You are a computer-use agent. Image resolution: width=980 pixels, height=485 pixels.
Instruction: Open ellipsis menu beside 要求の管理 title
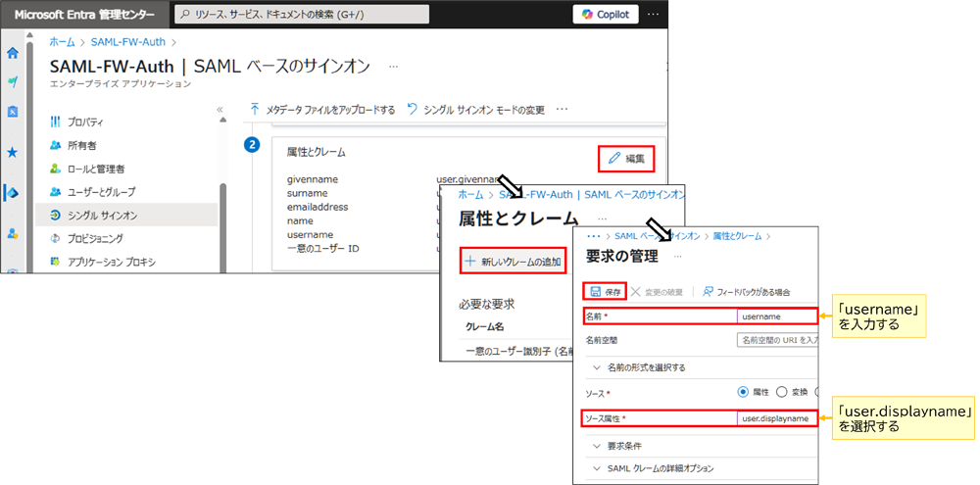[x=677, y=256]
